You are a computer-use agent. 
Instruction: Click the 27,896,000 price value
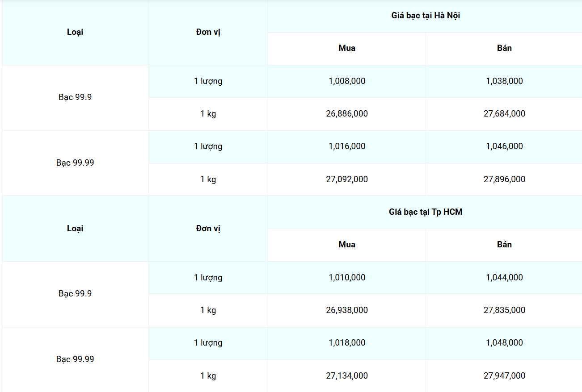[x=504, y=179]
